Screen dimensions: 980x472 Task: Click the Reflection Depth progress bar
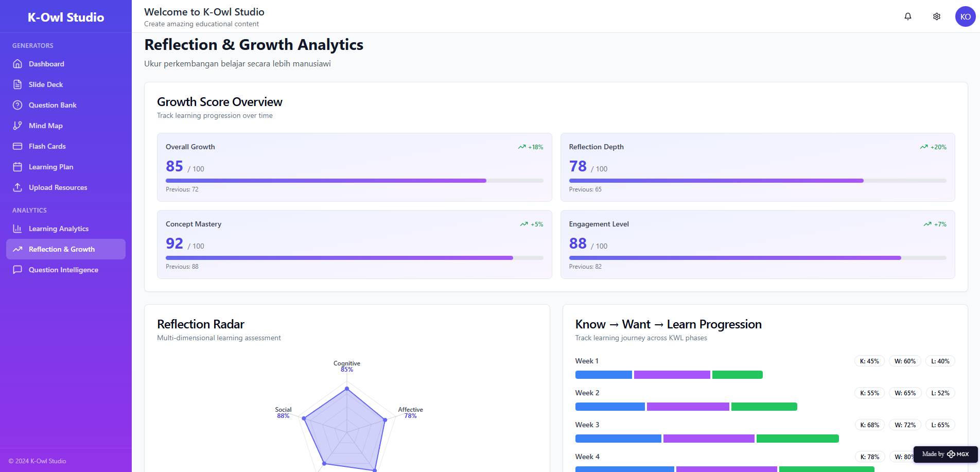pos(758,181)
